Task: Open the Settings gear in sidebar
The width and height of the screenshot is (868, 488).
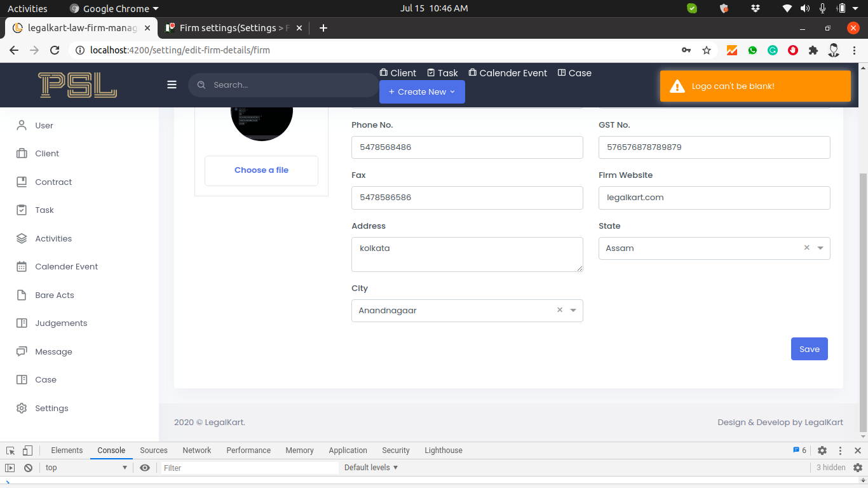Action: pyautogui.click(x=22, y=408)
